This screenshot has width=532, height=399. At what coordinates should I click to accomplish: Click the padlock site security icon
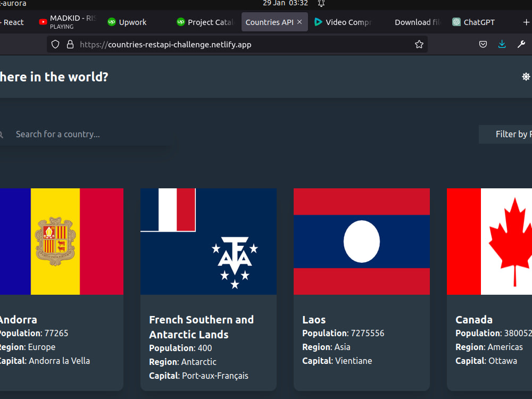[x=70, y=45]
